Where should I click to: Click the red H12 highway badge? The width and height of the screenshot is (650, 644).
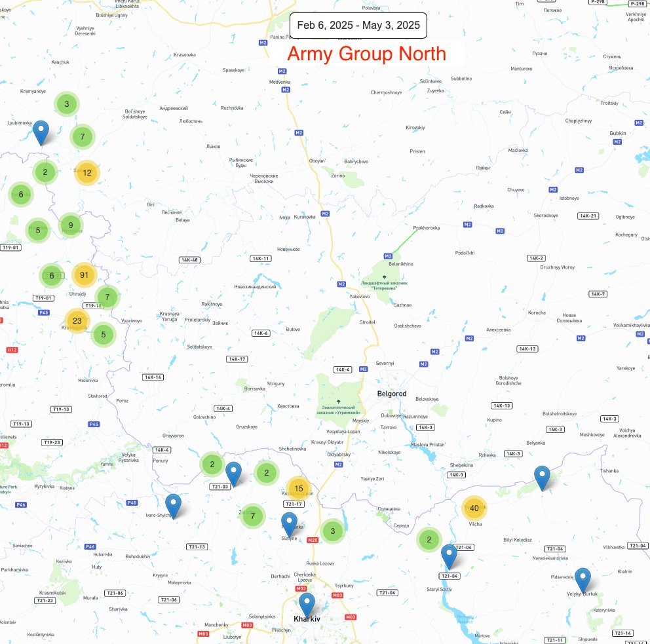(x=12, y=350)
